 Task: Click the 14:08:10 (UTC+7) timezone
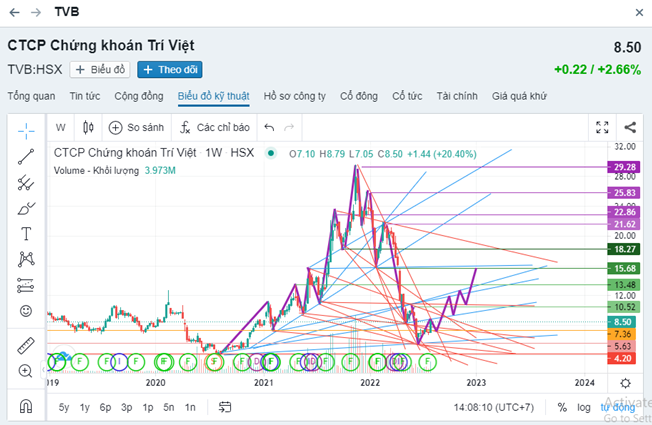tap(494, 407)
